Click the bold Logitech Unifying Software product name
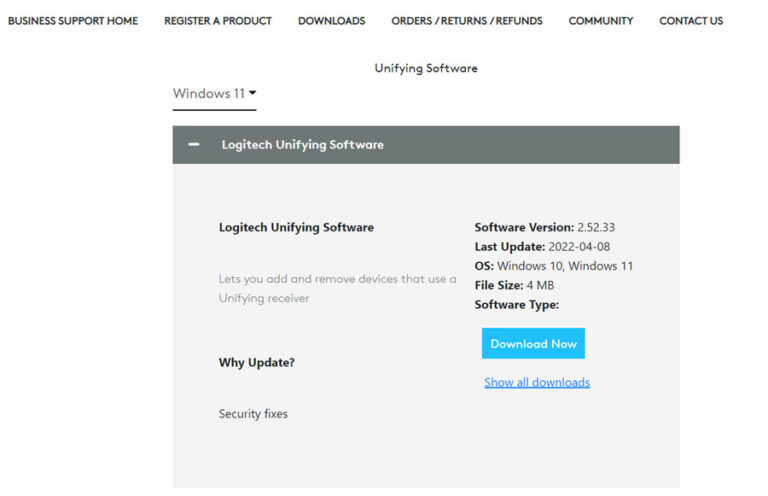The image size is (768, 496). pyautogui.click(x=296, y=227)
